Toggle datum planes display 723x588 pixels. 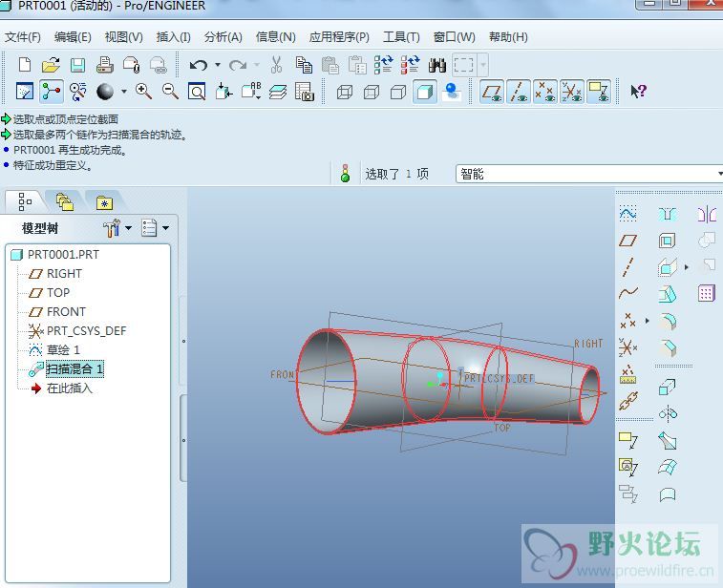492,92
